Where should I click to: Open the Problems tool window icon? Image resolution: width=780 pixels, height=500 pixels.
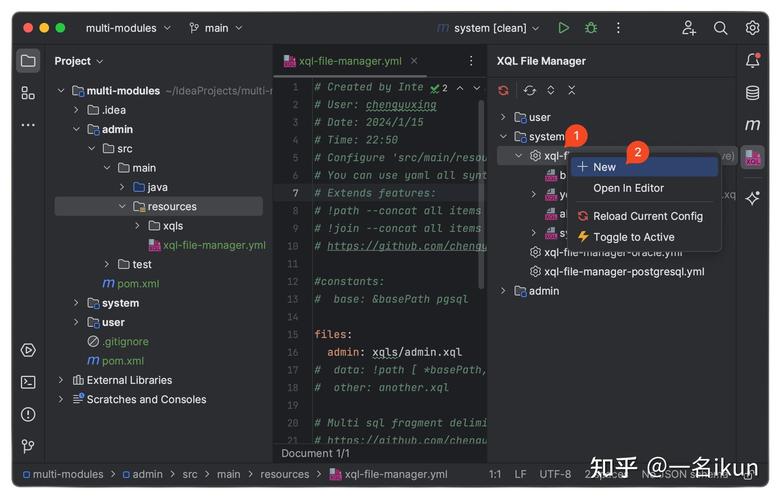point(28,414)
